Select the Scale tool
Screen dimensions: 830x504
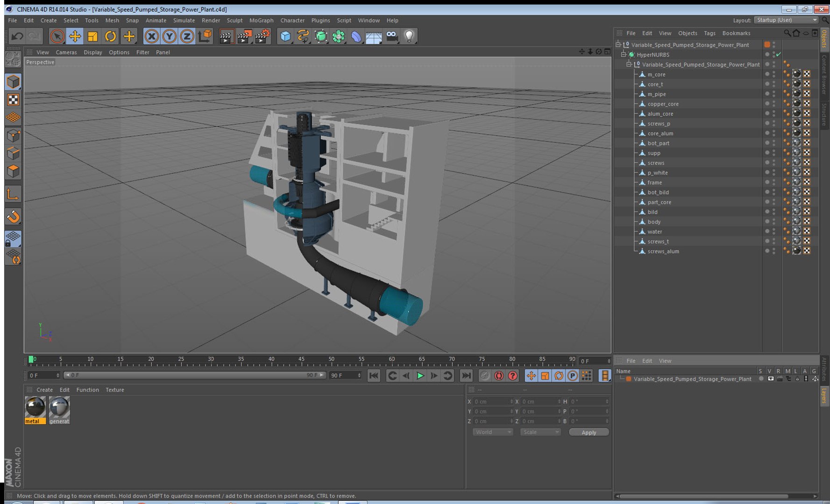(92, 36)
